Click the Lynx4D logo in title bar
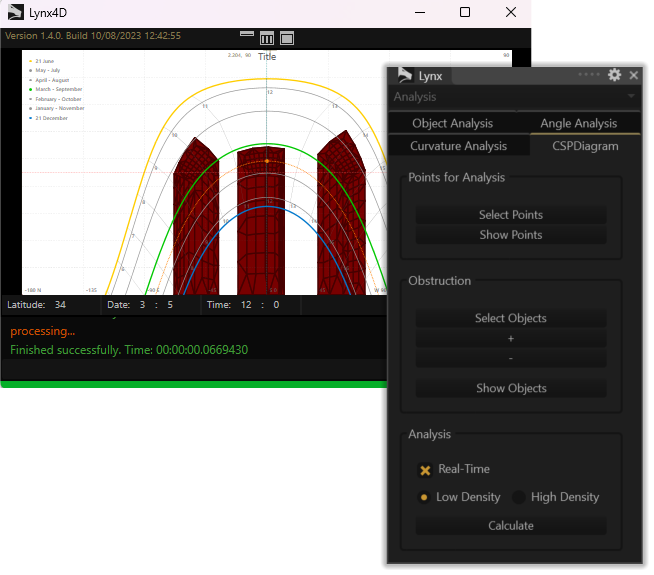The image size is (654, 575). (16, 13)
